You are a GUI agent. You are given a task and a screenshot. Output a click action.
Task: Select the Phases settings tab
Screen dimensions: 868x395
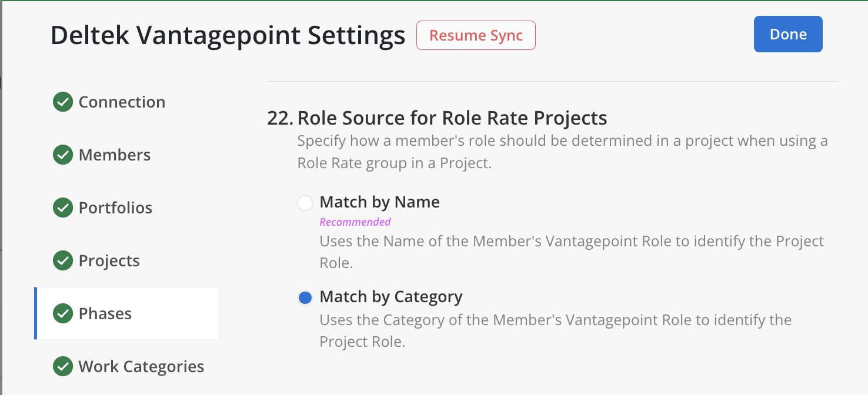click(105, 314)
